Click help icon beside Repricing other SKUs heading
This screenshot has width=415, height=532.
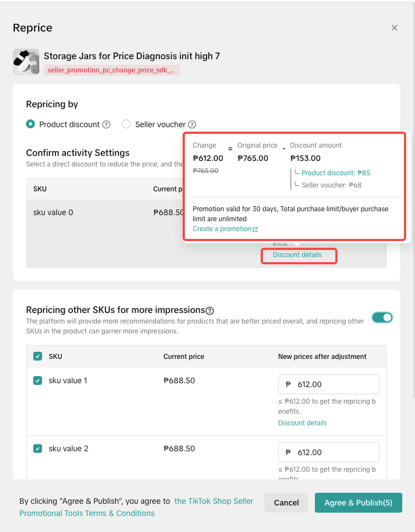click(x=210, y=311)
